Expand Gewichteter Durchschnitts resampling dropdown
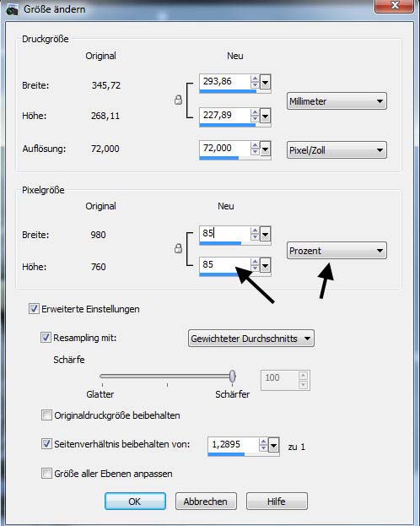 [251, 339]
